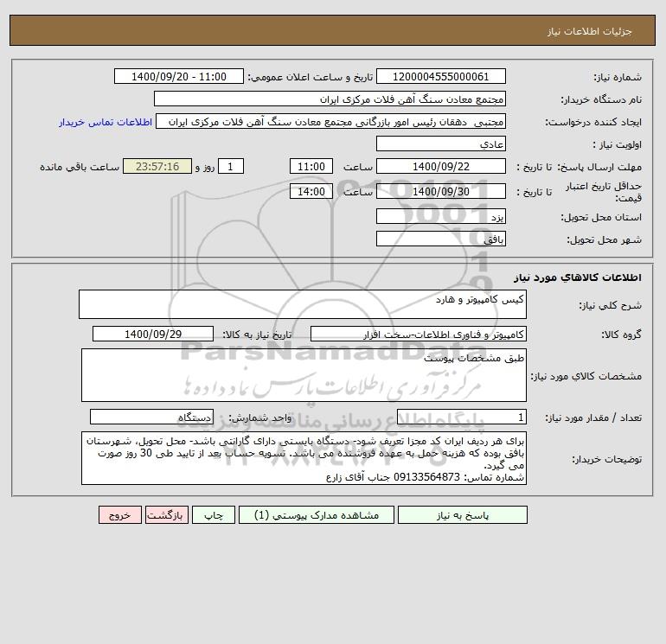Click contact number 09133564873 in notes
The height and width of the screenshot is (644, 666).
[x=426, y=477]
